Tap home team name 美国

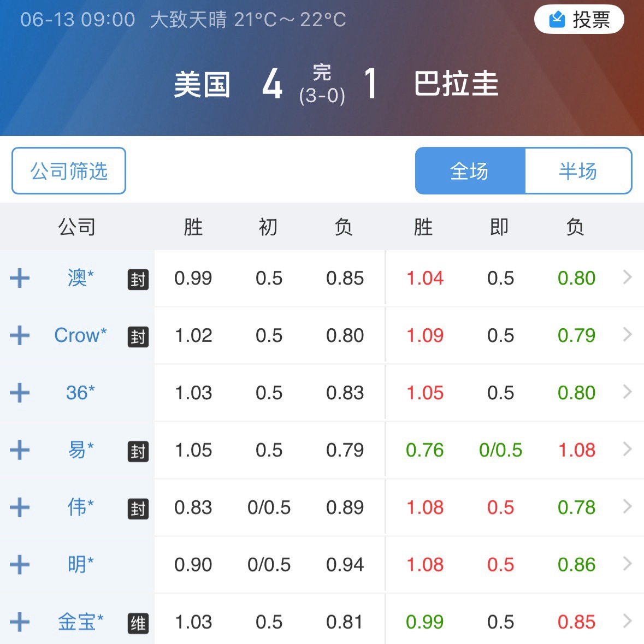coord(202,84)
